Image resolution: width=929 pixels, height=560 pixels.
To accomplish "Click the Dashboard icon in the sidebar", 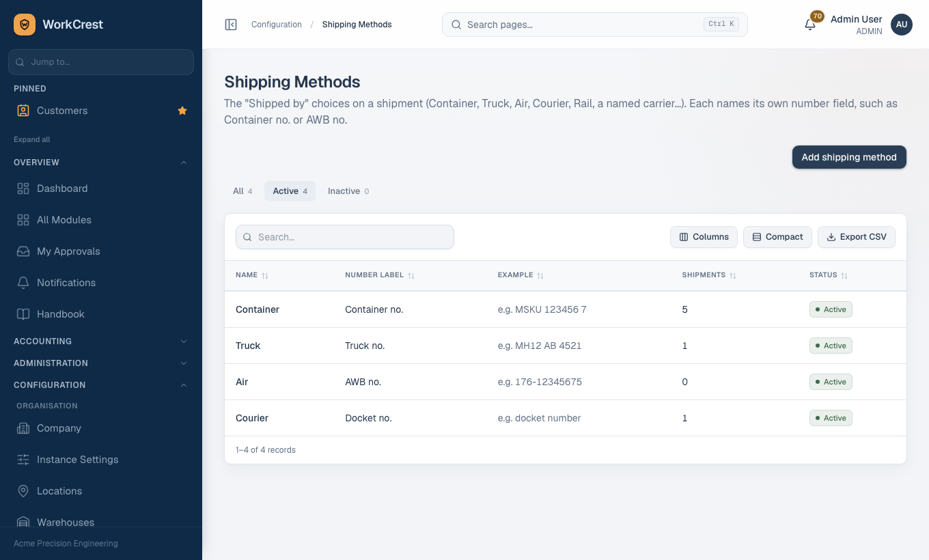I will pyautogui.click(x=23, y=188).
